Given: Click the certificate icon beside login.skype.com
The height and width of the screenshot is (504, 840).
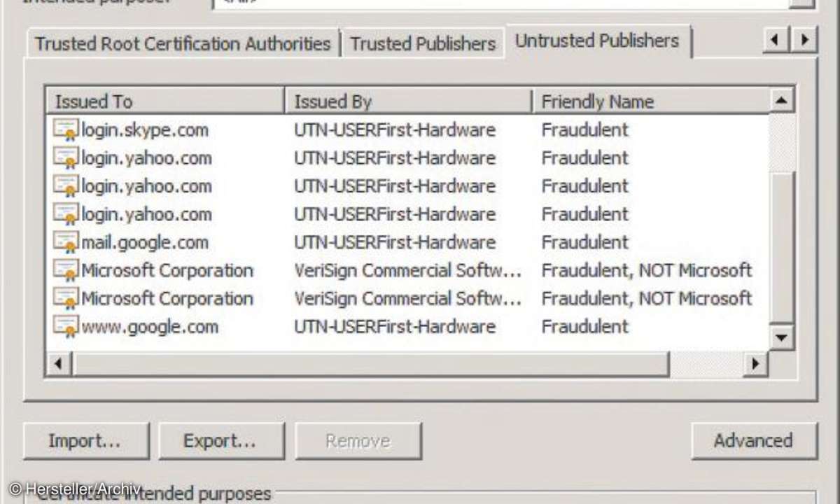Looking at the screenshot, I should pyautogui.click(x=66, y=130).
